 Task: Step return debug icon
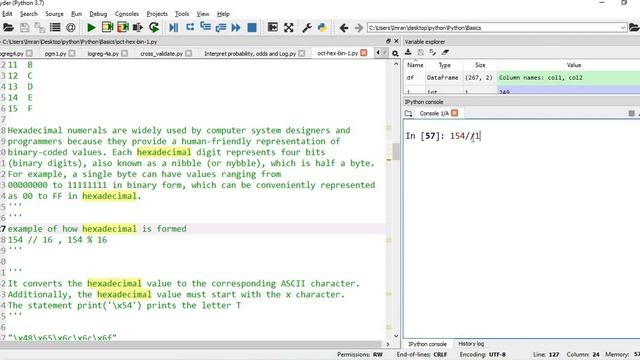221,28
